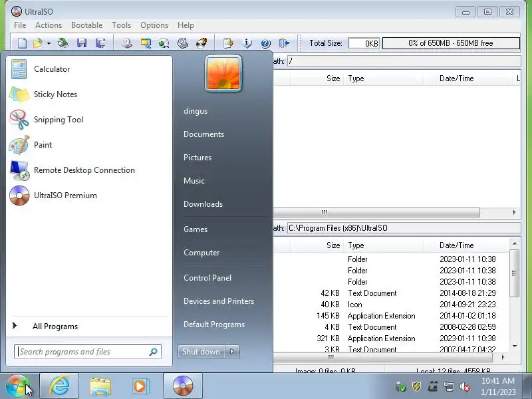This screenshot has height=399, width=532.
Task: Click the Search programs and files box
Action: pyautogui.click(x=88, y=352)
